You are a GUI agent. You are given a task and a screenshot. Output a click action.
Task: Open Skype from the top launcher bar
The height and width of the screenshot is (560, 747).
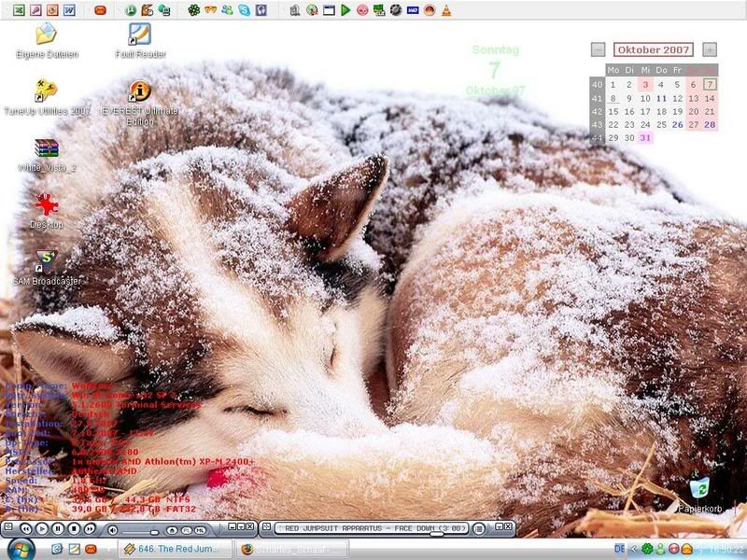pos(244,10)
